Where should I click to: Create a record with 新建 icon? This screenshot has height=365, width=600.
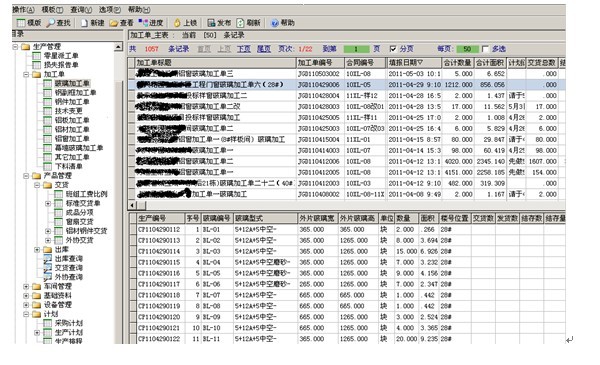tap(84, 23)
